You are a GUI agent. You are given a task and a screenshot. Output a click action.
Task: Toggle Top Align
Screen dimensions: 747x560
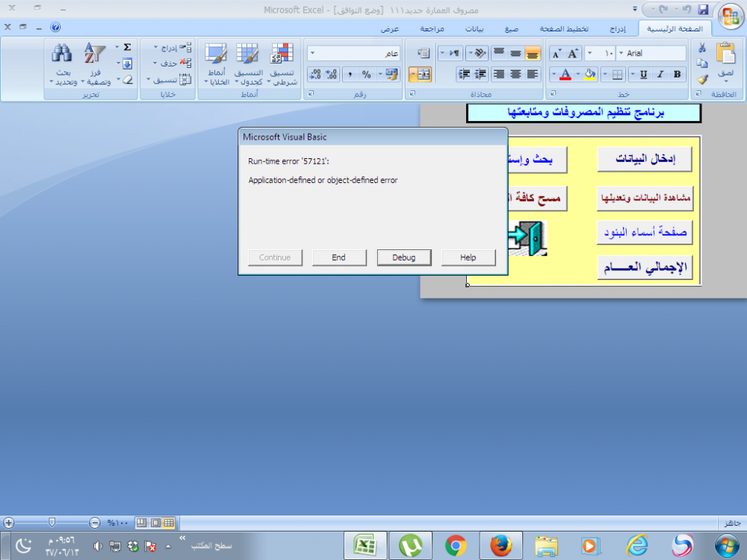[499, 53]
